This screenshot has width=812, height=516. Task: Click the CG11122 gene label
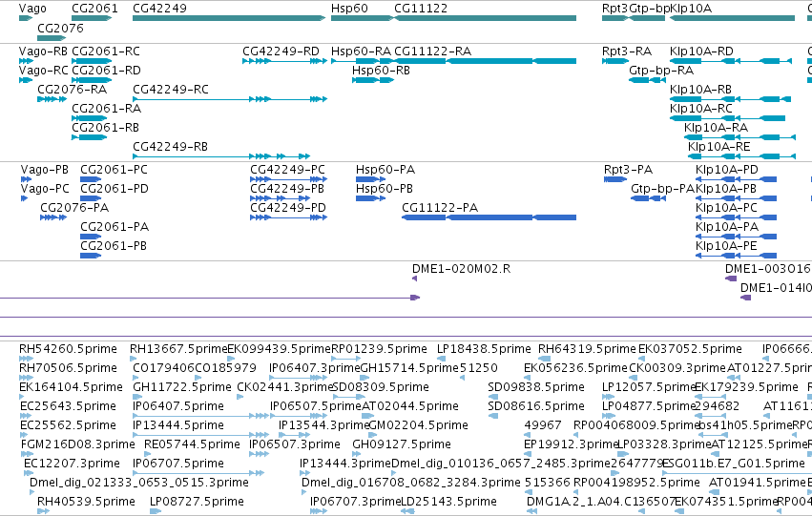pos(421,9)
